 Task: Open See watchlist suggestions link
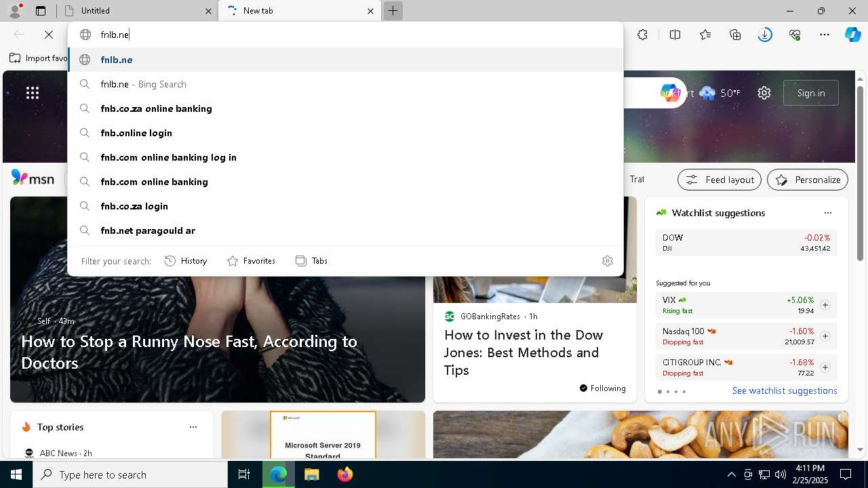click(x=785, y=390)
